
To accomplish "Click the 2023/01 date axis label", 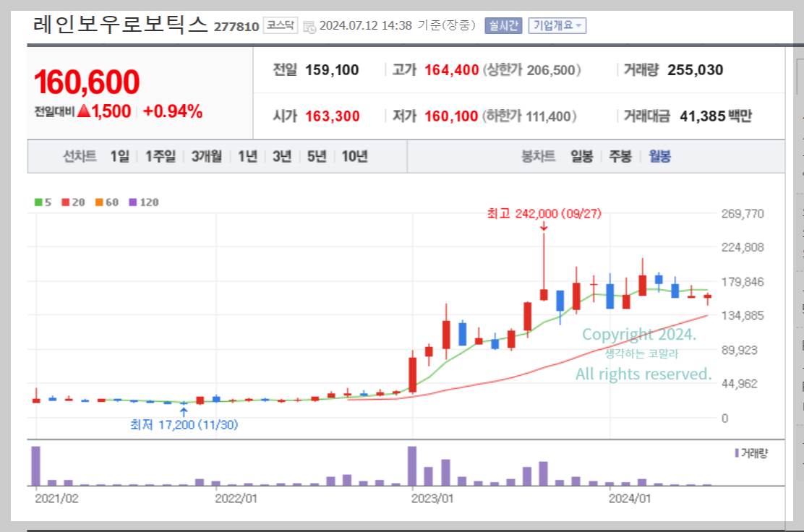I will tap(432, 499).
